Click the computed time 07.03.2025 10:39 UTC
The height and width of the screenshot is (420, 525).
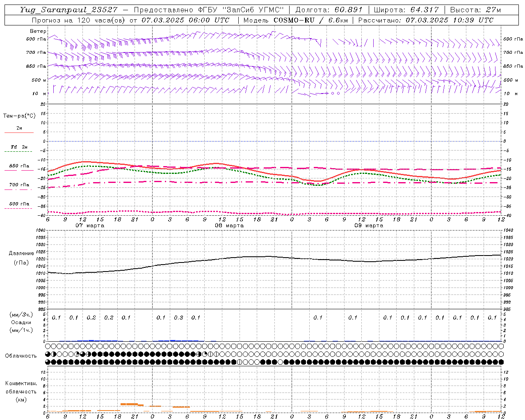450,20
